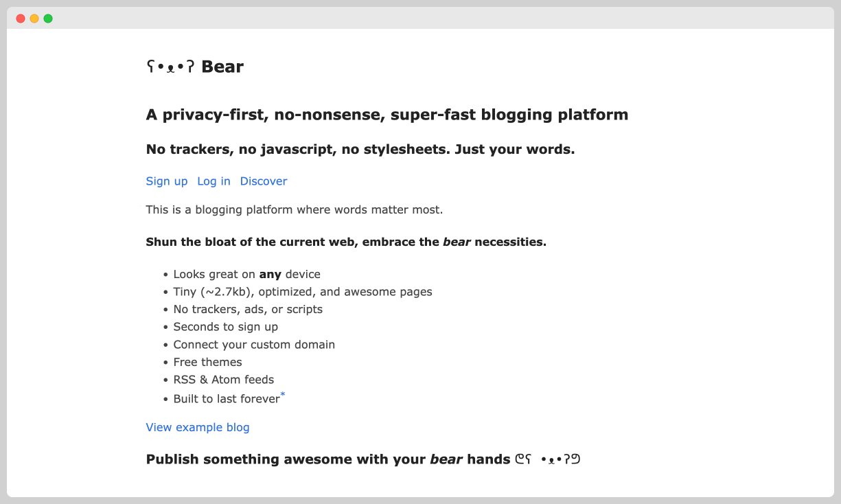The image size is (841, 504).
Task: Visit the Discover page
Action: (264, 181)
